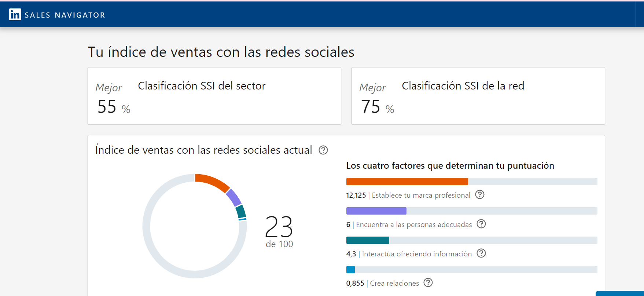
Task: Click the '75' network percentage value
Action: pos(371,107)
